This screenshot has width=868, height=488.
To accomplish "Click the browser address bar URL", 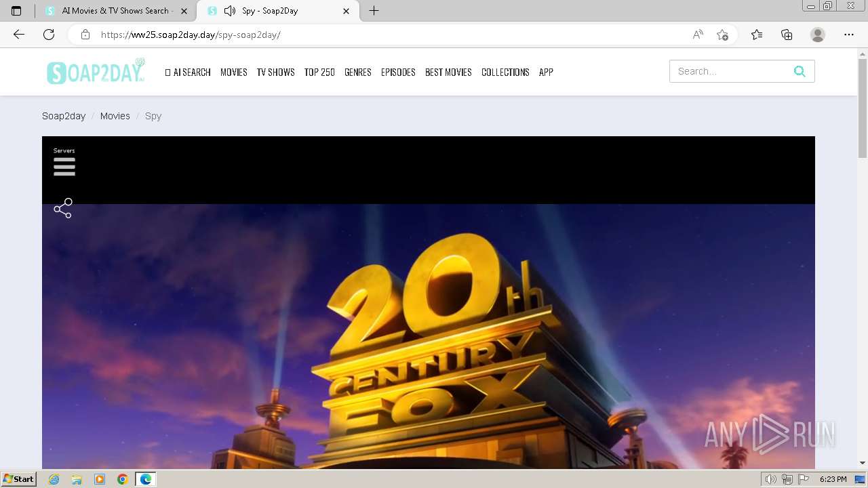I will tap(191, 35).
